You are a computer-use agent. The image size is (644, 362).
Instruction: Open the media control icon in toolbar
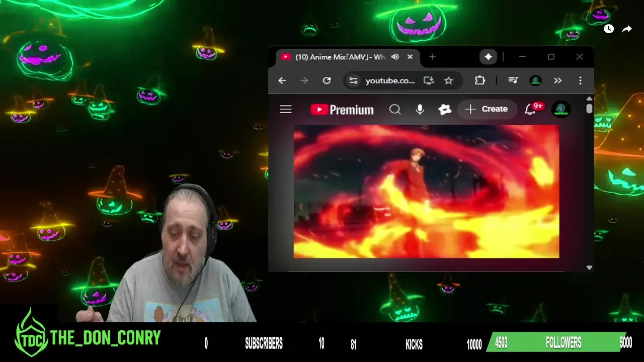click(x=513, y=80)
